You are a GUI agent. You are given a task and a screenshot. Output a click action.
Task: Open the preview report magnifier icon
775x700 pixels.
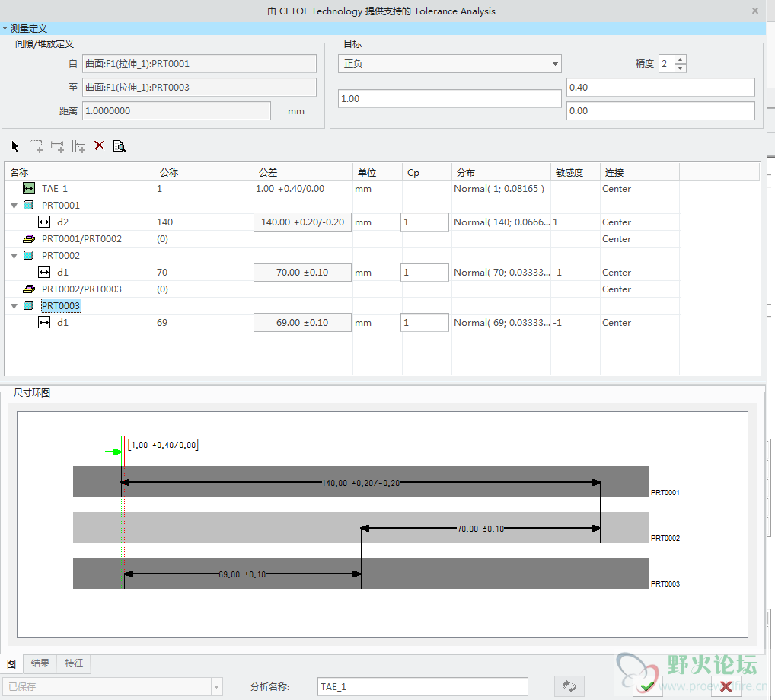click(x=119, y=145)
